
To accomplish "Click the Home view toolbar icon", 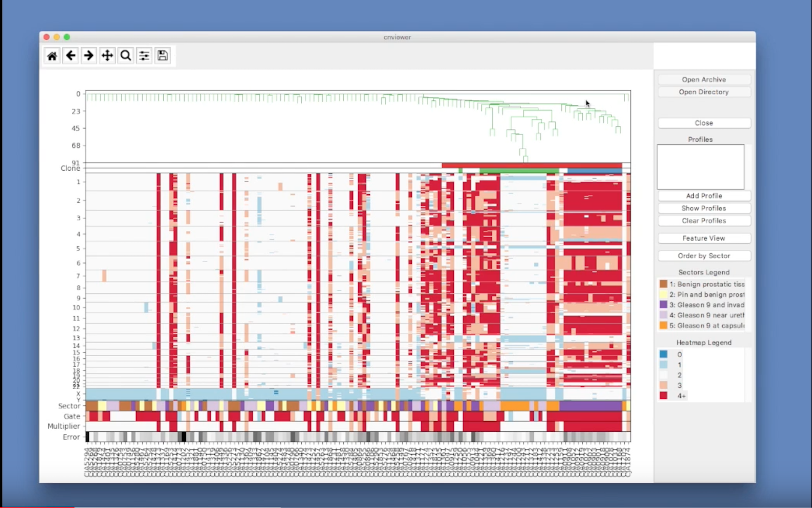I will [x=52, y=55].
